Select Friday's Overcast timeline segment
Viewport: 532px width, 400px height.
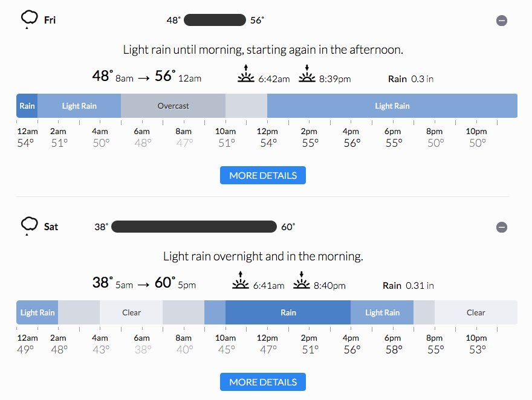[x=174, y=106]
